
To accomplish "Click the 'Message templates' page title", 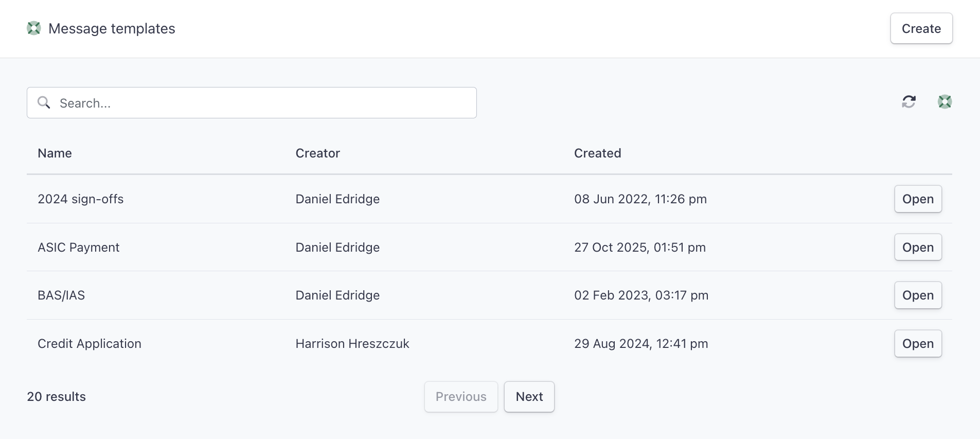I will [112, 29].
